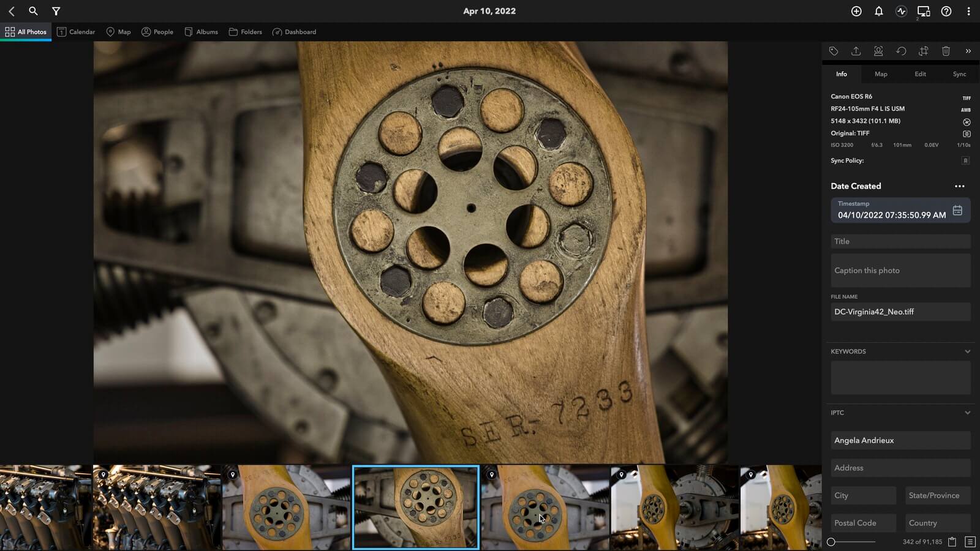Open the filter funnel icon
The width and height of the screenshot is (980, 551).
click(x=56, y=11)
